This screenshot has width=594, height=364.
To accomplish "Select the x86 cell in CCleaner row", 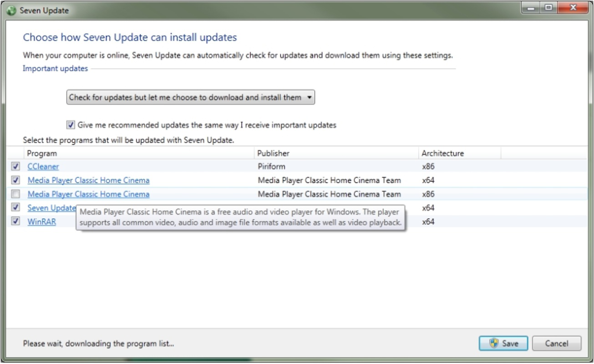I will point(428,167).
